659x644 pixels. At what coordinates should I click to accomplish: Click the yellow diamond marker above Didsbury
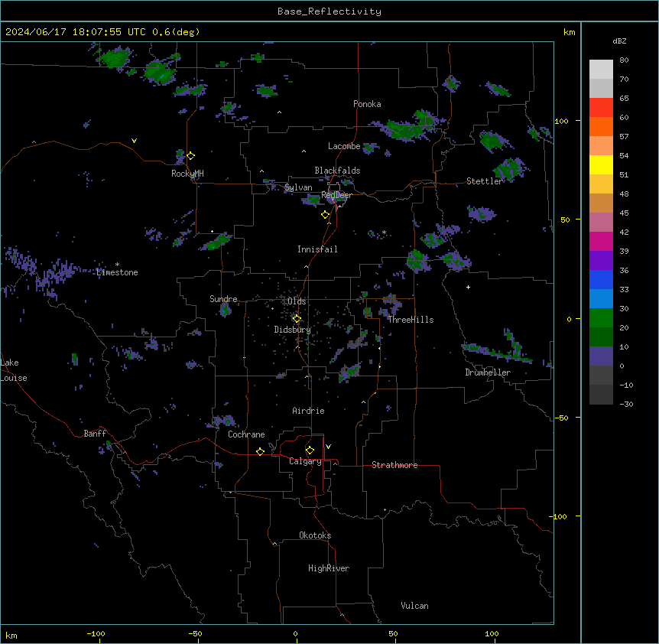(297, 319)
